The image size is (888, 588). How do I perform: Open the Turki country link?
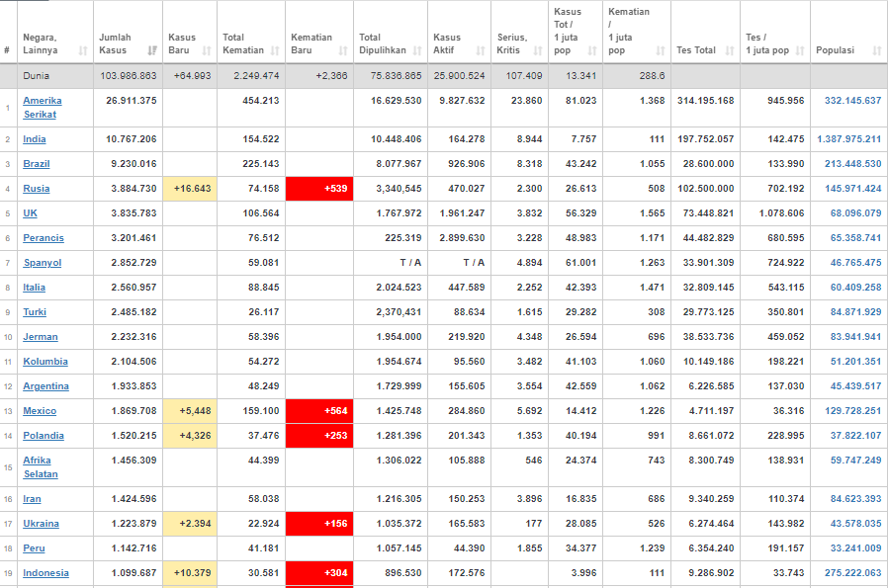[x=35, y=312]
